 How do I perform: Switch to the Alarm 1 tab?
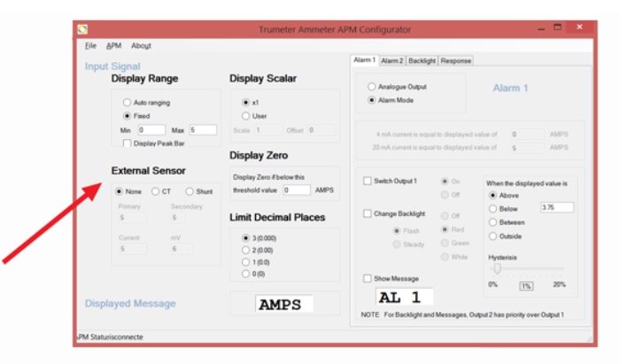tap(364, 60)
